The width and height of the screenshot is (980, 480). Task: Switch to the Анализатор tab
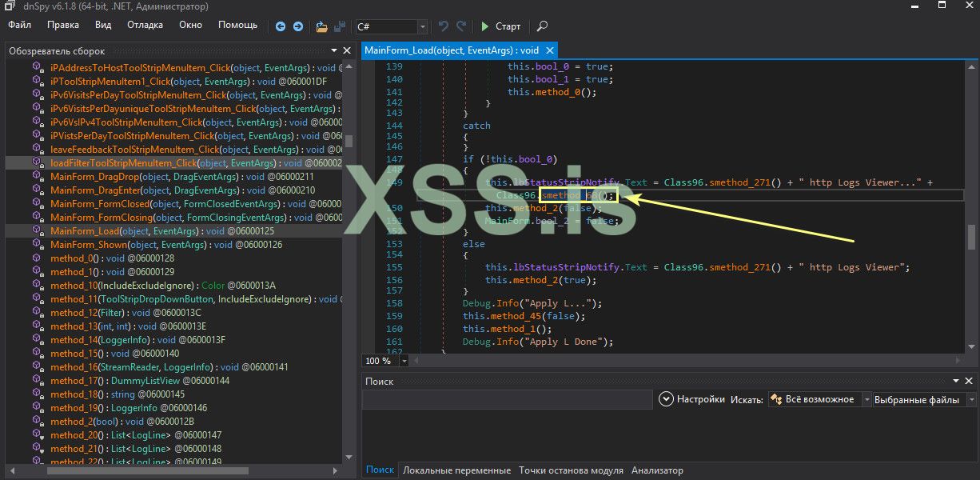657,470
